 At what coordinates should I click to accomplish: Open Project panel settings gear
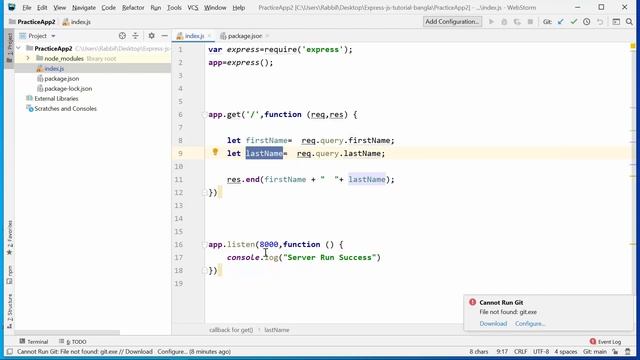(151, 36)
